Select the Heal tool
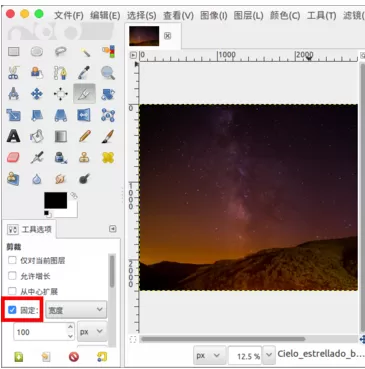 coord(108,157)
